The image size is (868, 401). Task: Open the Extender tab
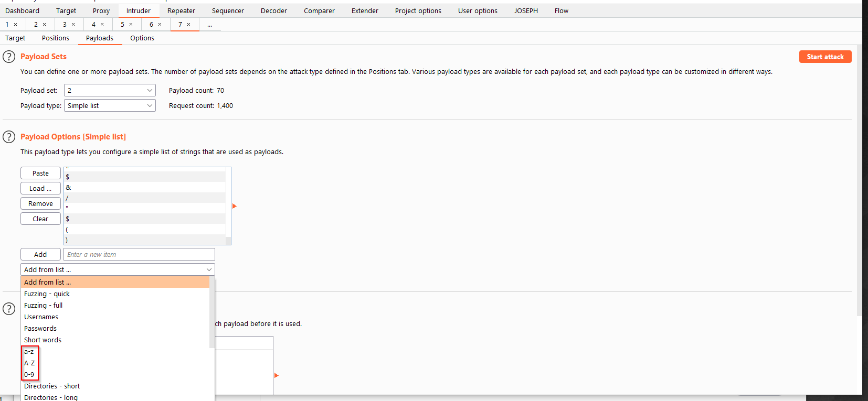[x=365, y=11]
